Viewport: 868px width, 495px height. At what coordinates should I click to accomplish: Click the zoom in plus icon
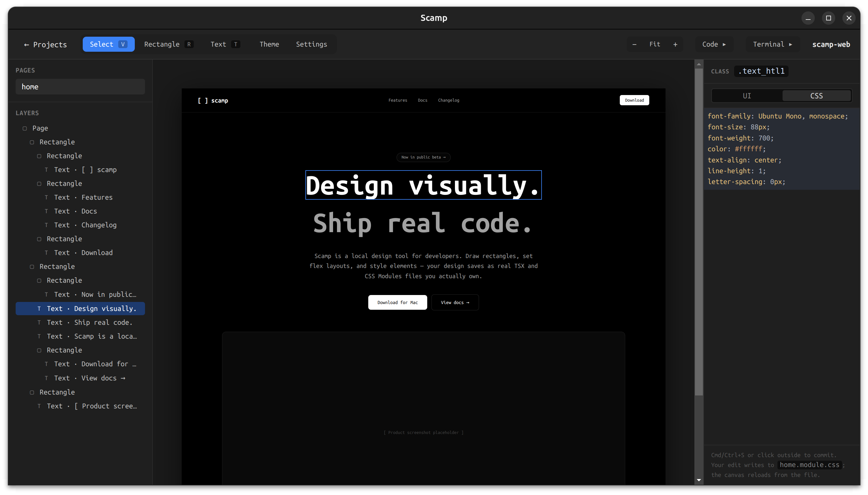click(x=675, y=44)
